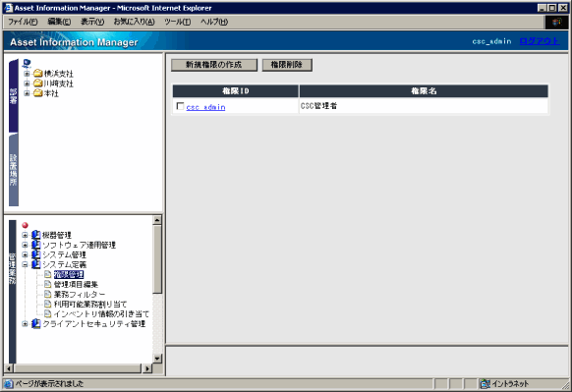Click the network root icon in department tree
Image resolution: width=572 pixels, height=392 pixels.
click(x=27, y=64)
